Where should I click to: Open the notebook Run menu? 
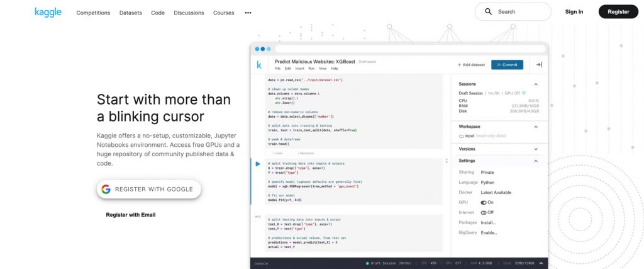311,68
